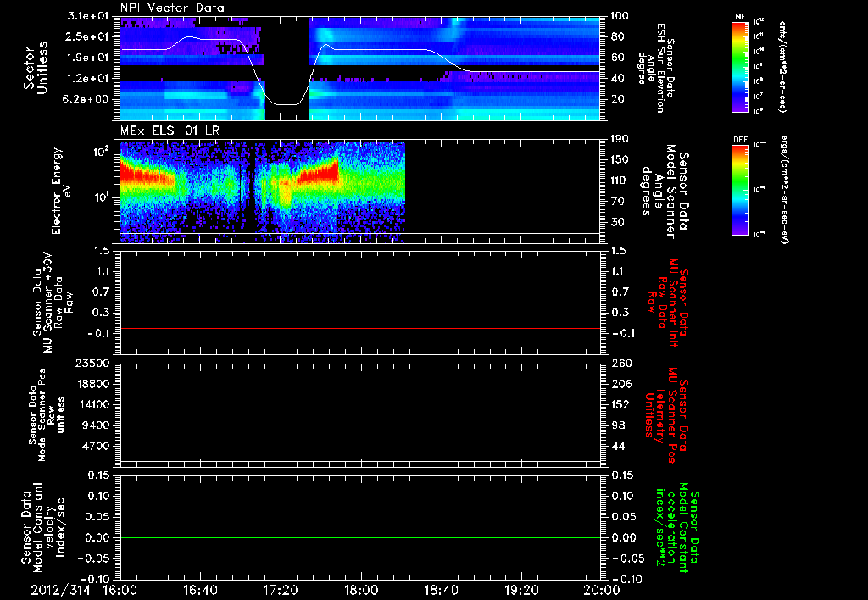Click the 2.5e+01 sector tick label
Image resolution: width=868 pixels, height=600 pixels.
tap(88, 36)
